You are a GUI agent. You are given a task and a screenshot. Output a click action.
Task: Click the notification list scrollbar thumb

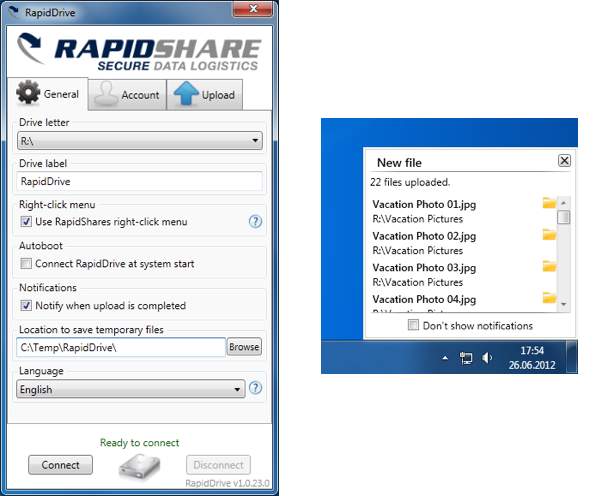(564, 217)
